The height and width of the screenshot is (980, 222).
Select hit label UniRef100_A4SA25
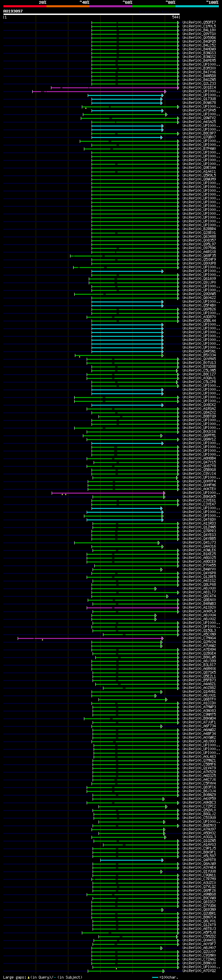click(x=199, y=122)
